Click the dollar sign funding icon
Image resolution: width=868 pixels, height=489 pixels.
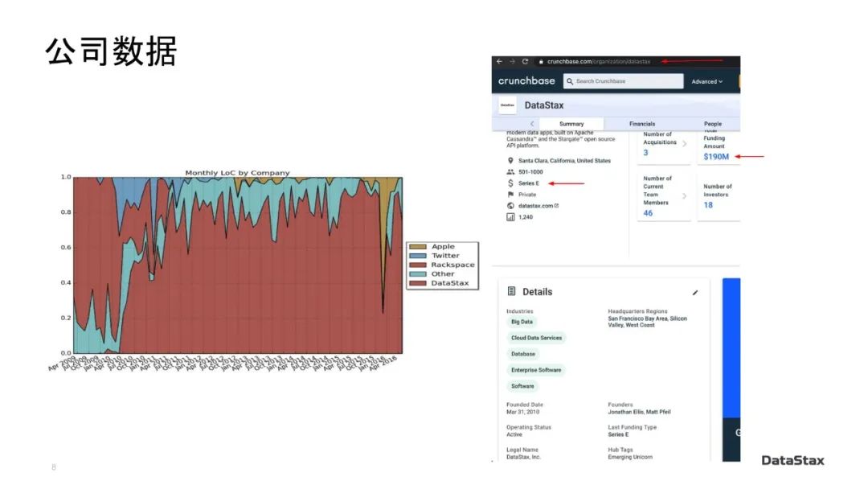(x=510, y=183)
